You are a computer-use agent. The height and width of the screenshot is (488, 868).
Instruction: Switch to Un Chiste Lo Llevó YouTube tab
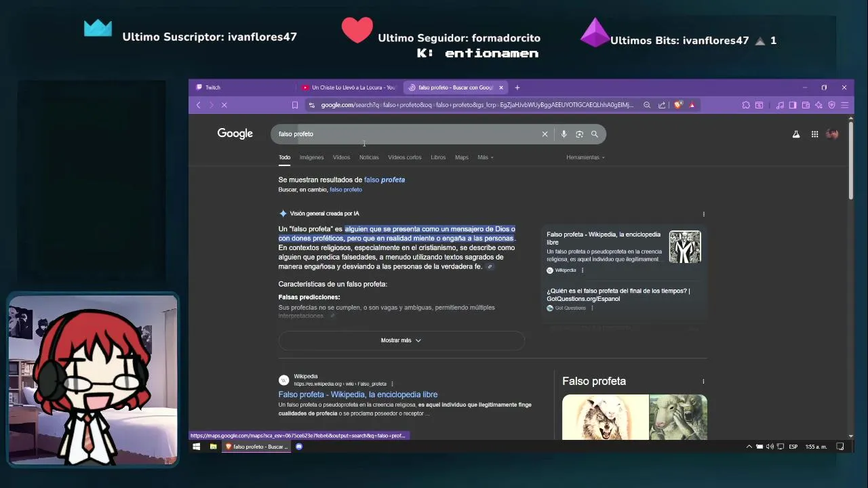click(349, 87)
